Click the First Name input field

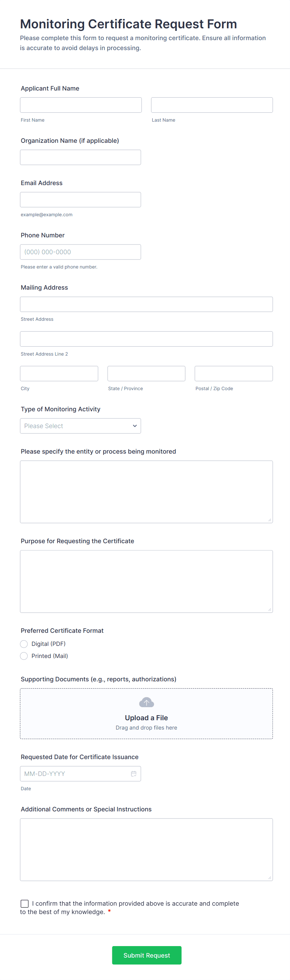(x=81, y=105)
